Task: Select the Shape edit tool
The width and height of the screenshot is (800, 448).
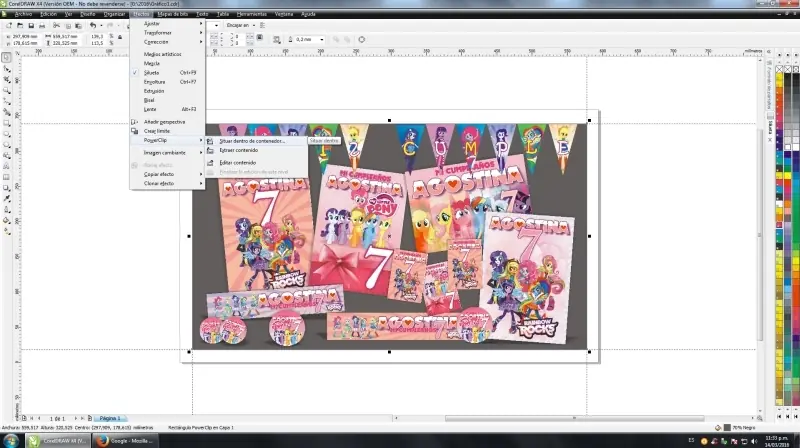Action: 7,69
